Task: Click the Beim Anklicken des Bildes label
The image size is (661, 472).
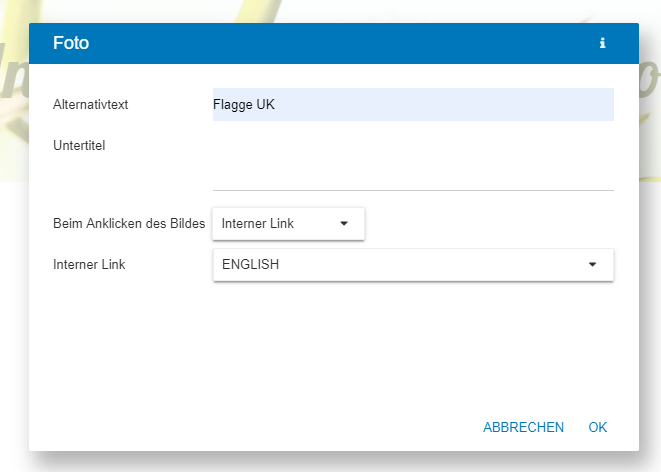Action: point(129,223)
